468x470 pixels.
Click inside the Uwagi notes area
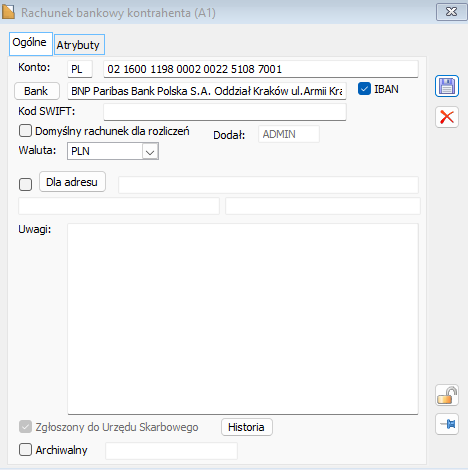tap(243, 319)
